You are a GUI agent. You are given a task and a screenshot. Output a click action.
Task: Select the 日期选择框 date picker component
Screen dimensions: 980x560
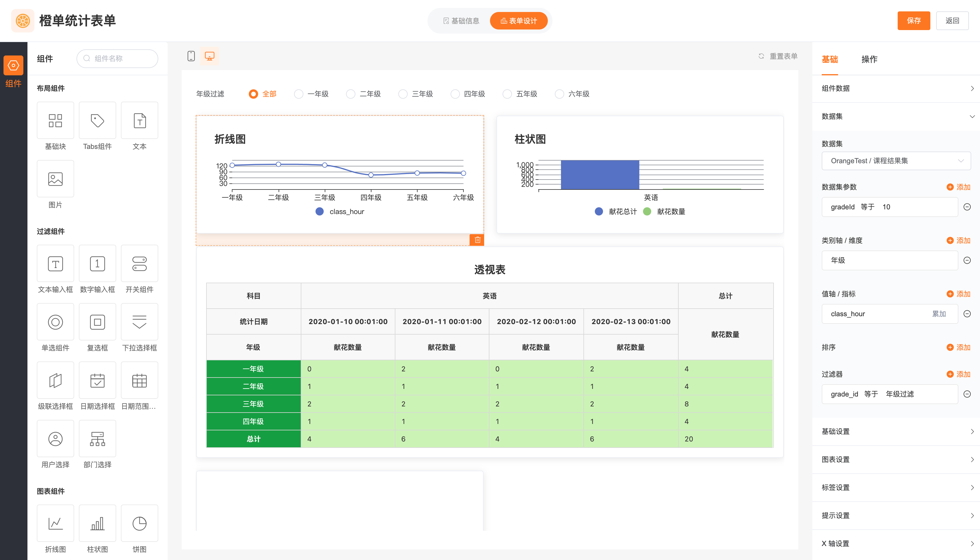97,380
